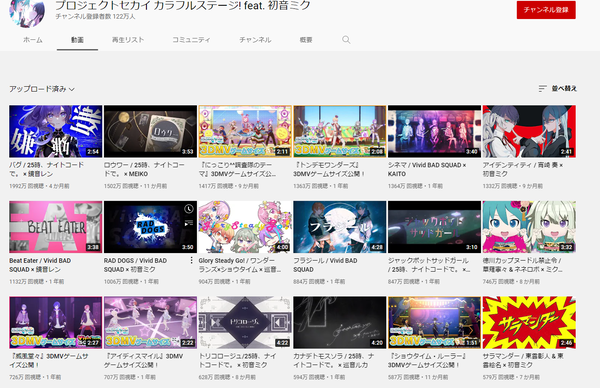Click the 並べ替え sort label
The image size is (600, 388).
click(x=564, y=89)
